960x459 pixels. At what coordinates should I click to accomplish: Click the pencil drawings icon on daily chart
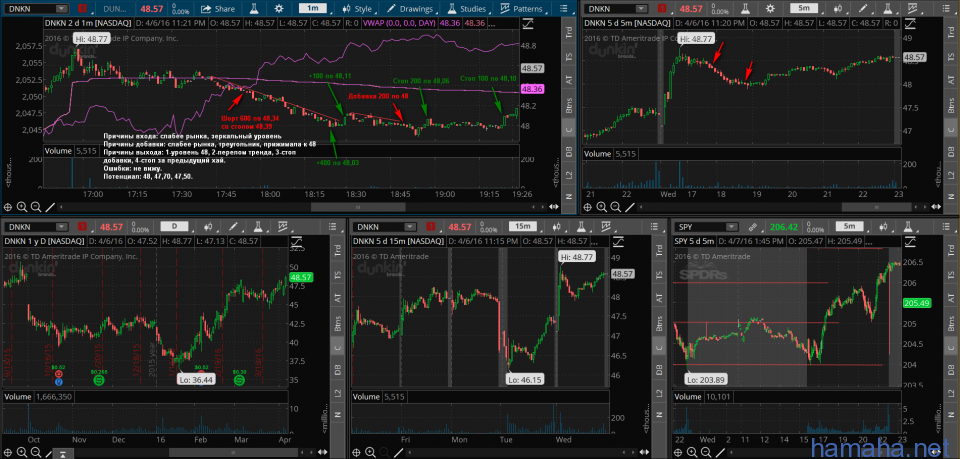233,226
